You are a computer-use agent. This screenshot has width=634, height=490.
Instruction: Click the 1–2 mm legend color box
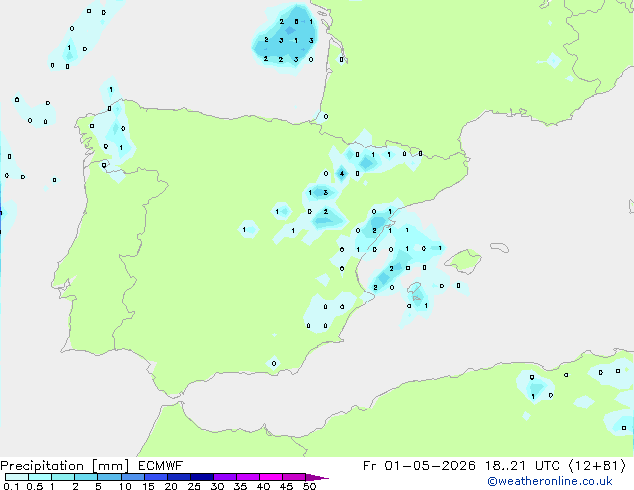(x=63, y=477)
